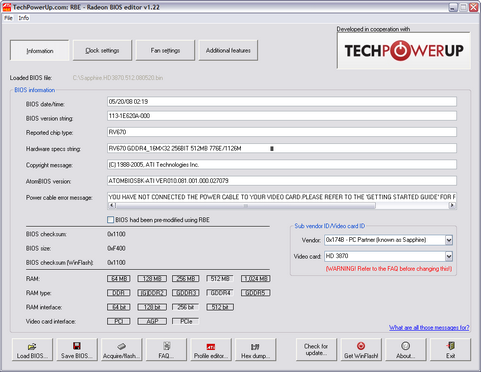Click the 512 MB RAM indicator
This screenshot has width=481, height=372.
coord(220,279)
